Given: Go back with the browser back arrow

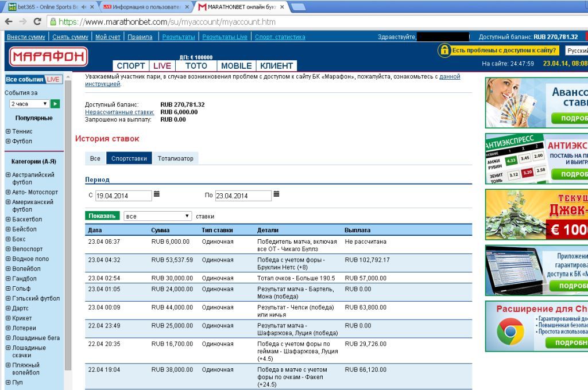Looking at the screenshot, I should [x=9, y=22].
